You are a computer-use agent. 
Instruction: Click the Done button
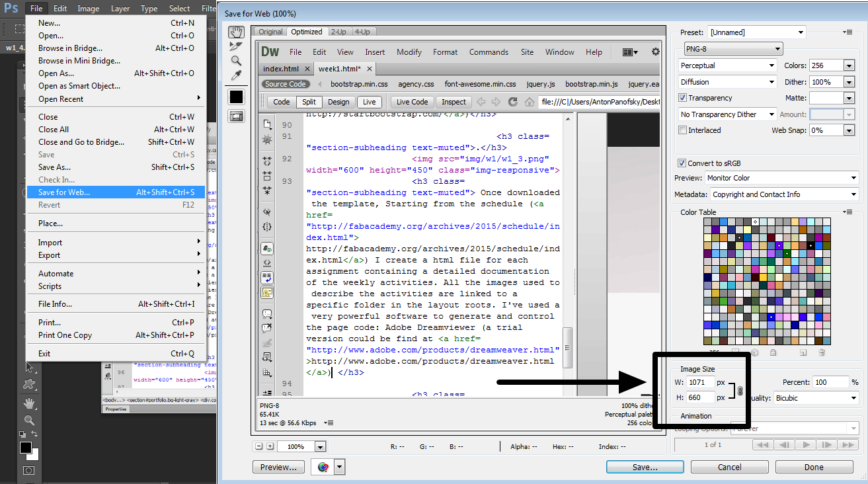(x=814, y=467)
